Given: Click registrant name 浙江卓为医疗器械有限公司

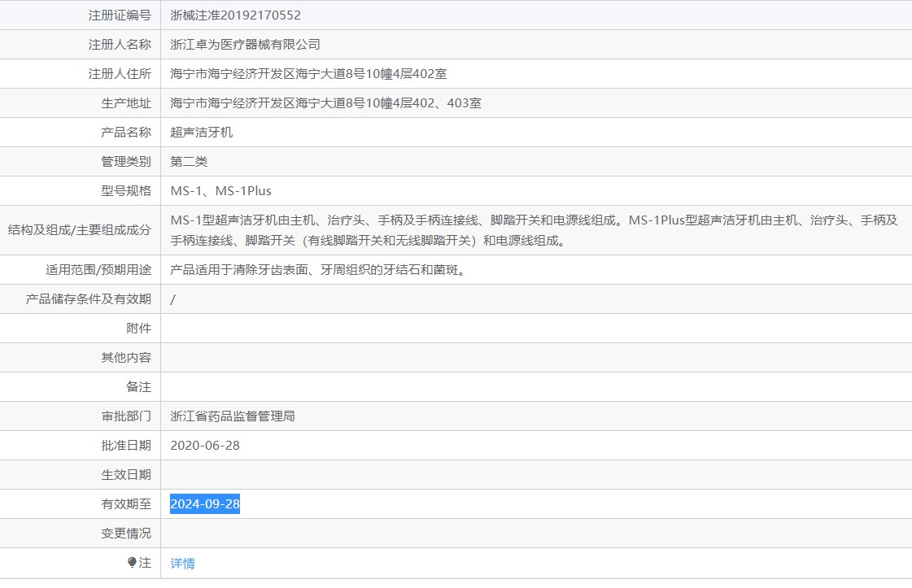Looking at the screenshot, I should tap(245, 44).
